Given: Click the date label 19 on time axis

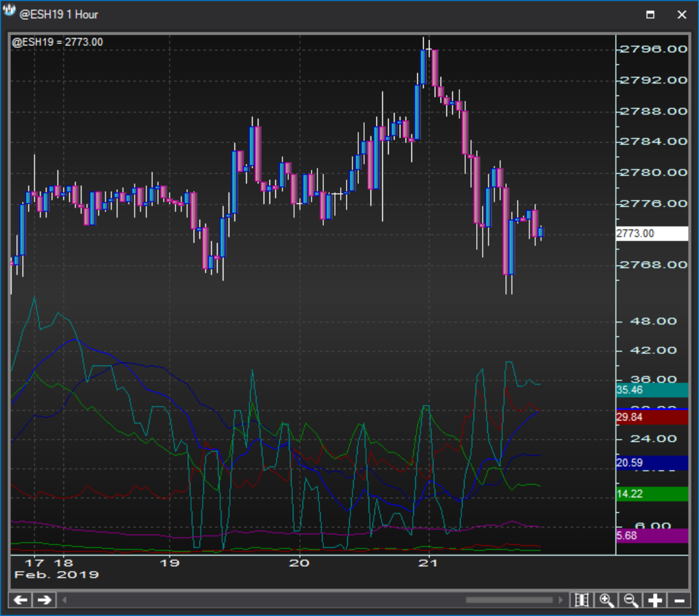Looking at the screenshot, I should click(169, 563).
